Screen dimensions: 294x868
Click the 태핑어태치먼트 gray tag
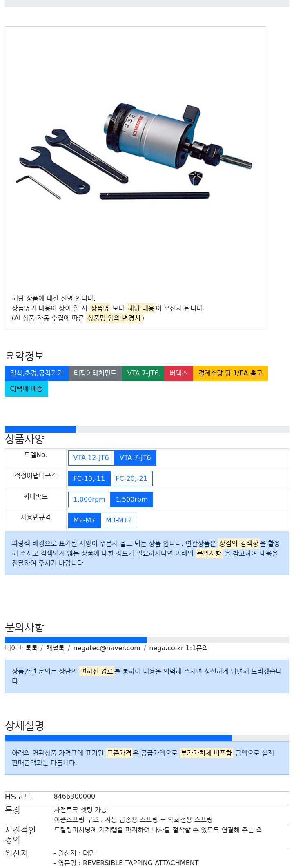coord(95,373)
